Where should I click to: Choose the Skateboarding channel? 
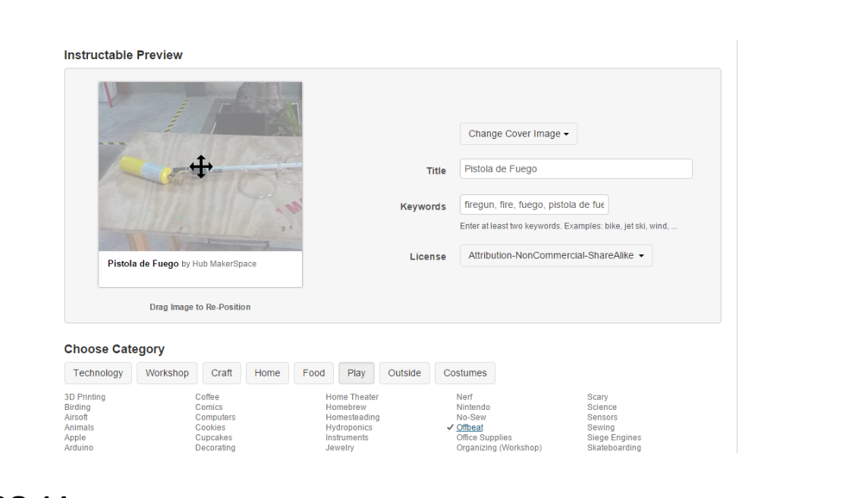[x=615, y=448]
